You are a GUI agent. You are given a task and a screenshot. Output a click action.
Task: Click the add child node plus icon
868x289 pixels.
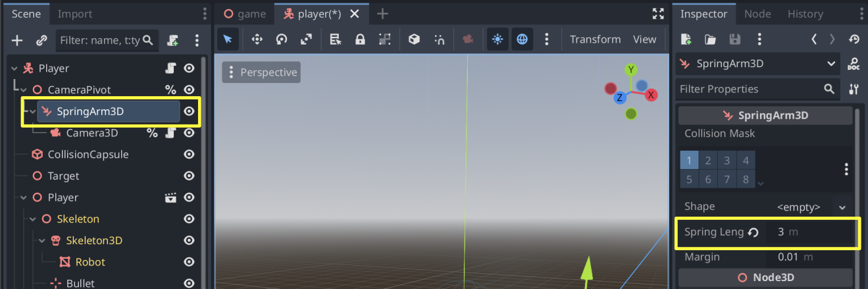pyautogui.click(x=17, y=40)
